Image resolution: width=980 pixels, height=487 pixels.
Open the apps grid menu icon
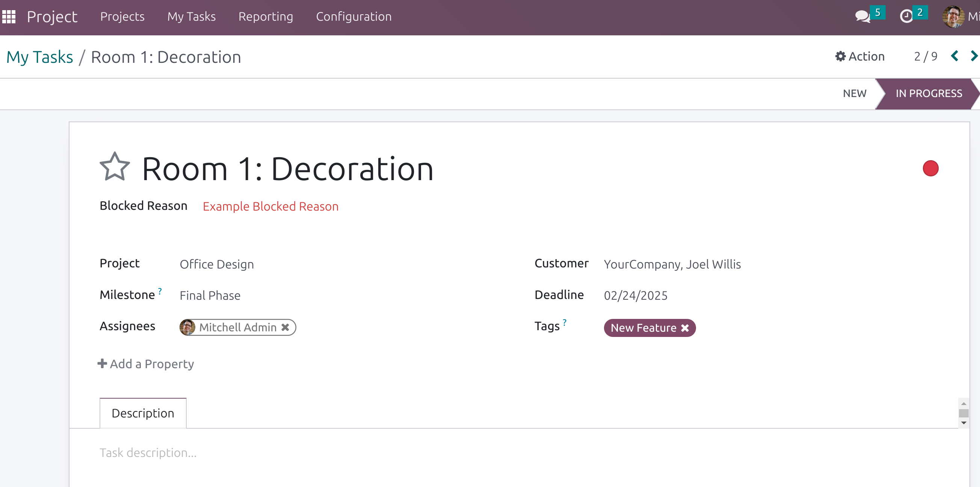pyautogui.click(x=9, y=17)
